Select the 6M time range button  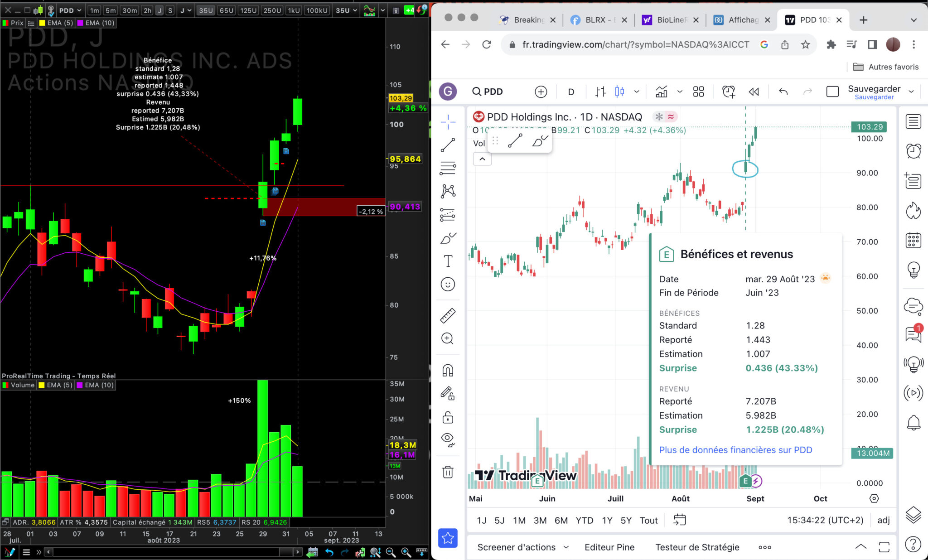[x=561, y=520]
